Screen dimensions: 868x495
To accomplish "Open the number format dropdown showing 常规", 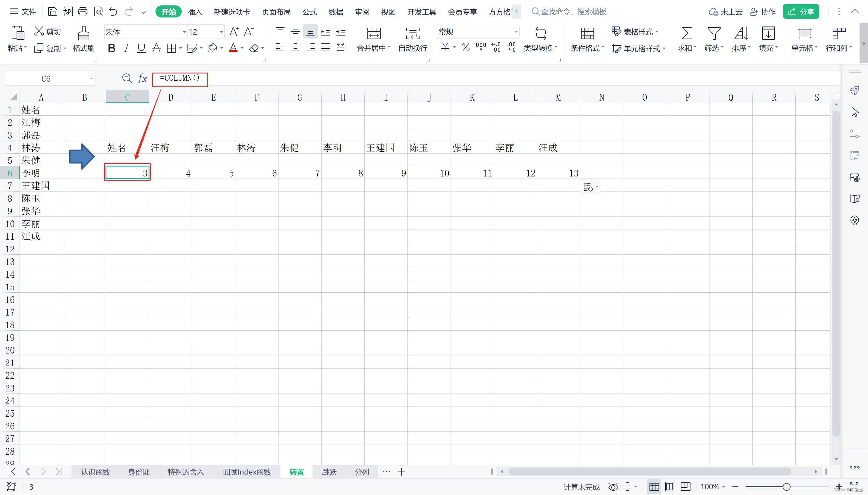I will tap(516, 32).
